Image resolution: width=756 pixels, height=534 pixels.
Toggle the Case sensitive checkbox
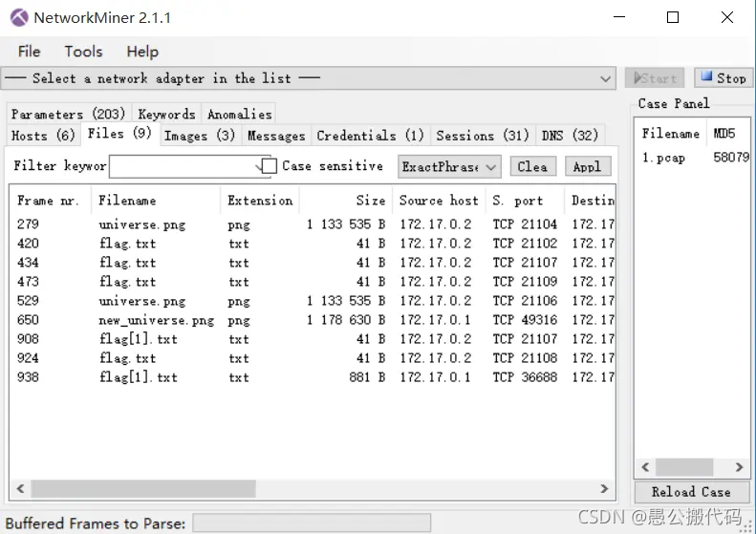coord(269,166)
